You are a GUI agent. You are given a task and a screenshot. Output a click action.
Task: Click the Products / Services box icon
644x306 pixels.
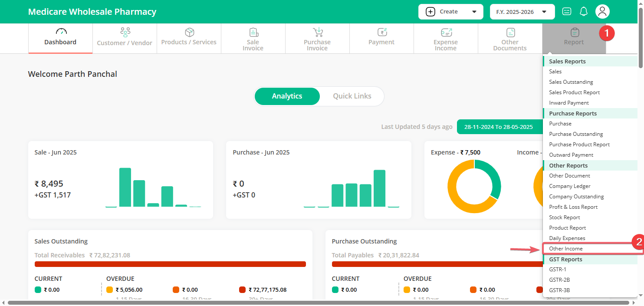click(x=189, y=32)
